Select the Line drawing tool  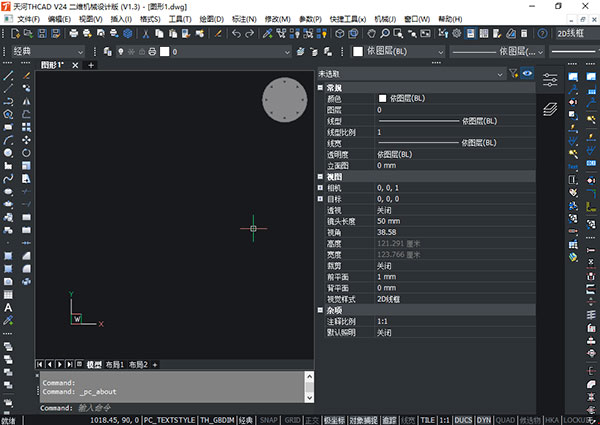(8, 76)
